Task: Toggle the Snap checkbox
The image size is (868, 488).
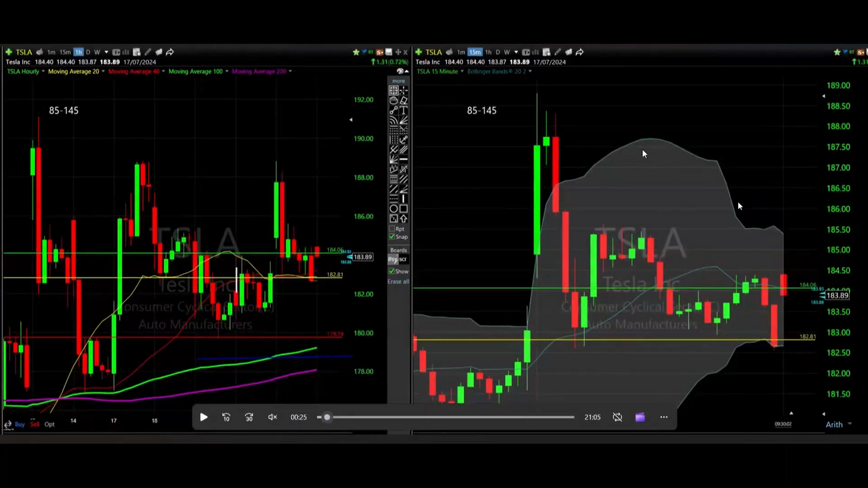Action: click(x=392, y=236)
